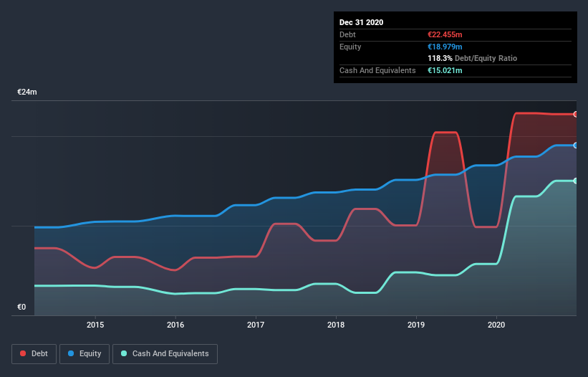
Task: Click the 2017 axis label
Action: [x=256, y=325]
